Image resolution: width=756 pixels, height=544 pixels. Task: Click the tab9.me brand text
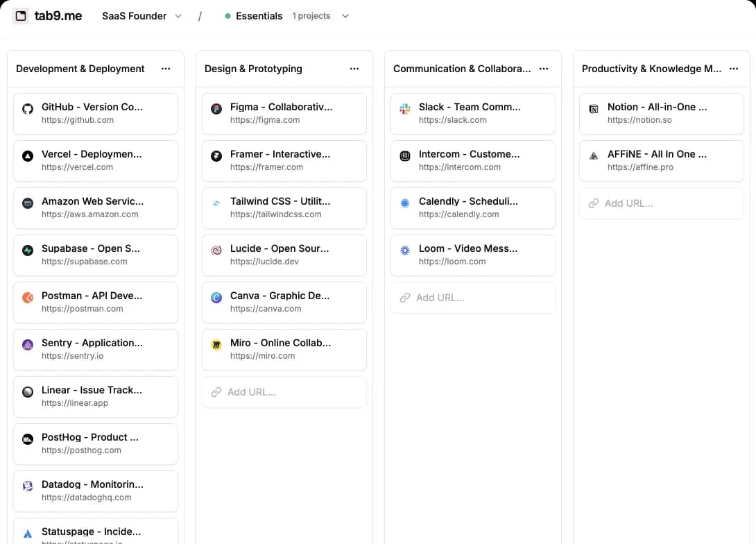click(x=58, y=16)
